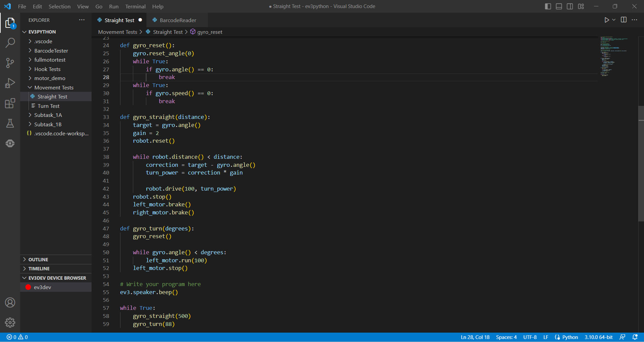Toggle the bottom panel visibility
644x342 pixels.
click(x=559, y=6)
